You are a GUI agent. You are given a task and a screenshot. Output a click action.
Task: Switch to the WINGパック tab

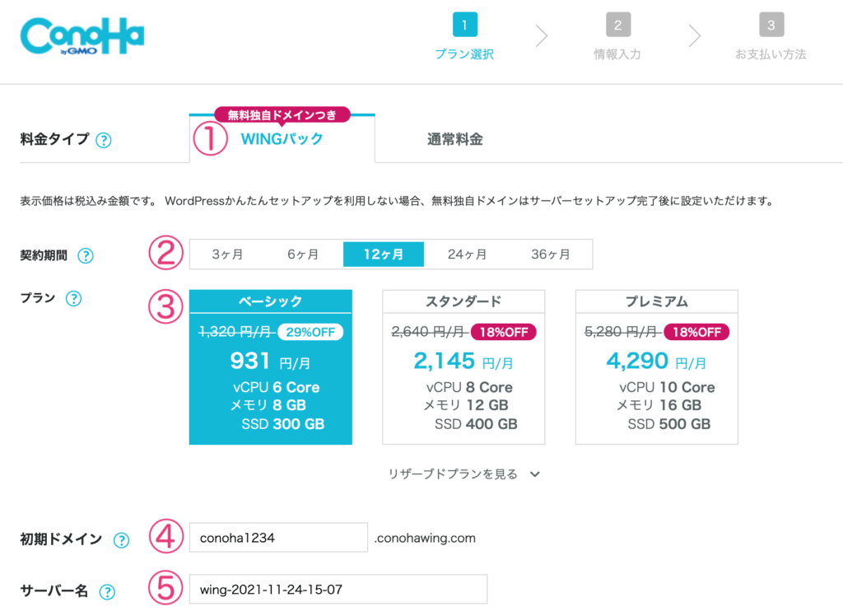(282, 139)
